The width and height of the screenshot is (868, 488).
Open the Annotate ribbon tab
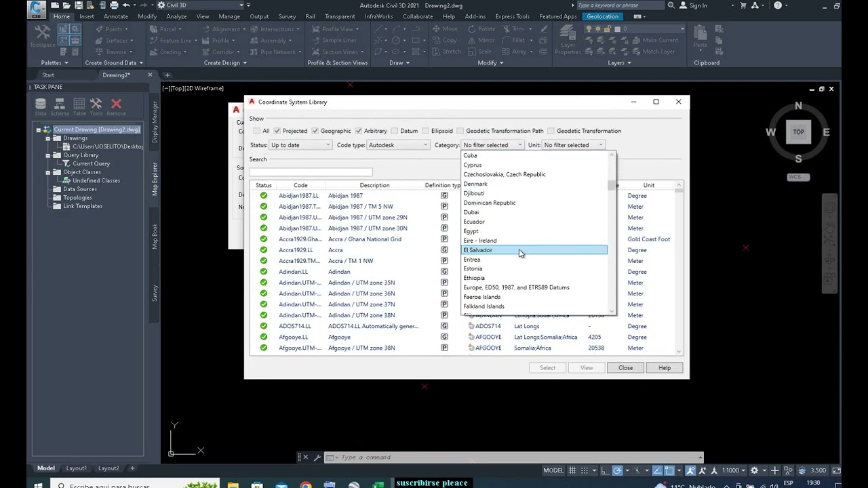click(x=115, y=16)
